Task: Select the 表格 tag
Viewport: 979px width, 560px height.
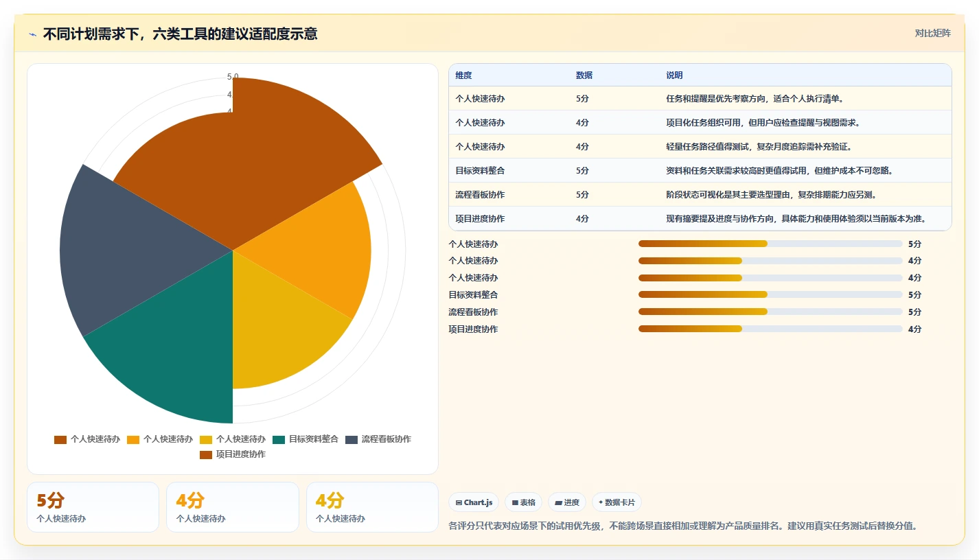Action: tap(523, 502)
